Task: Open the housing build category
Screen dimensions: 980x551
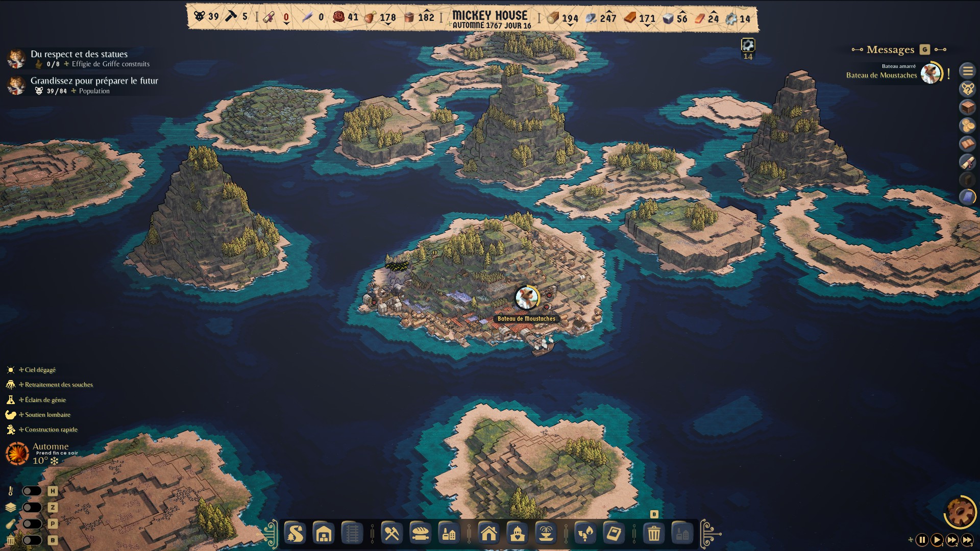Action: pos(489,534)
